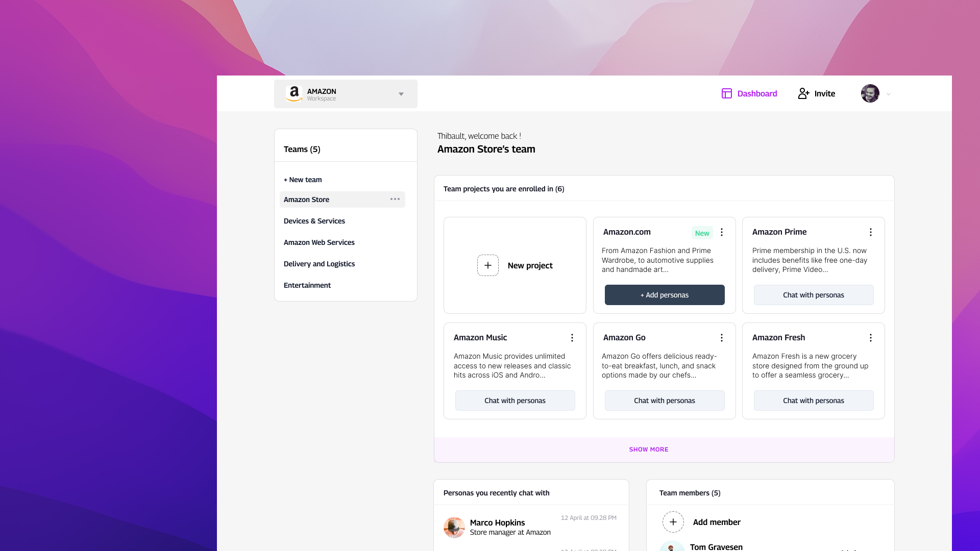Viewport: 980px width, 551px height.
Task: Expand the profile menu chevron
Action: pos(889,94)
